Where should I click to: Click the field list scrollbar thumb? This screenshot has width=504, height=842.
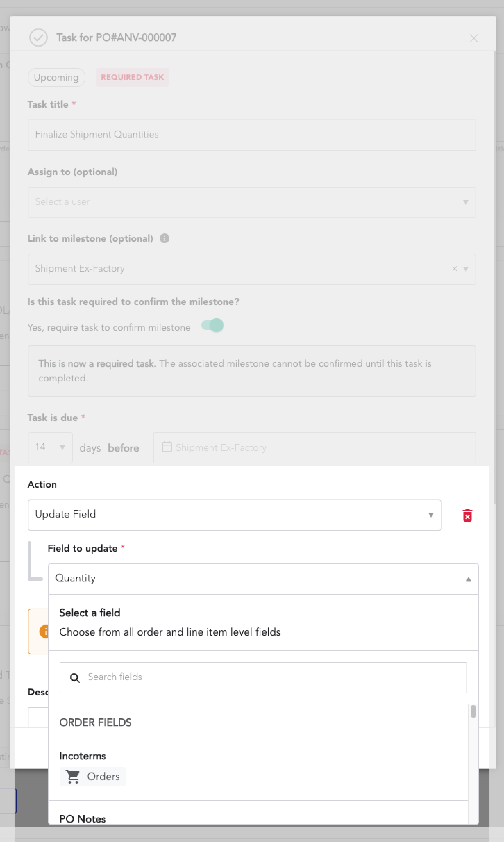coord(473,711)
